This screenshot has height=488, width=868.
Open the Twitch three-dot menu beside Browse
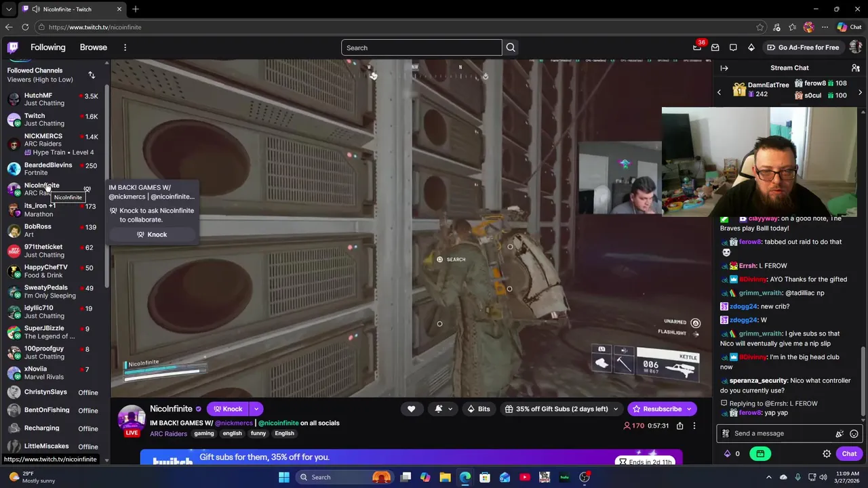(x=125, y=47)
